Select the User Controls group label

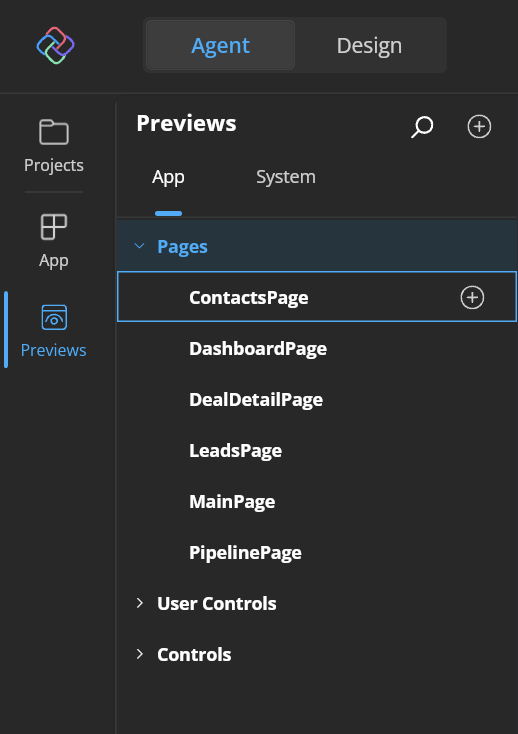click(217, 604)
